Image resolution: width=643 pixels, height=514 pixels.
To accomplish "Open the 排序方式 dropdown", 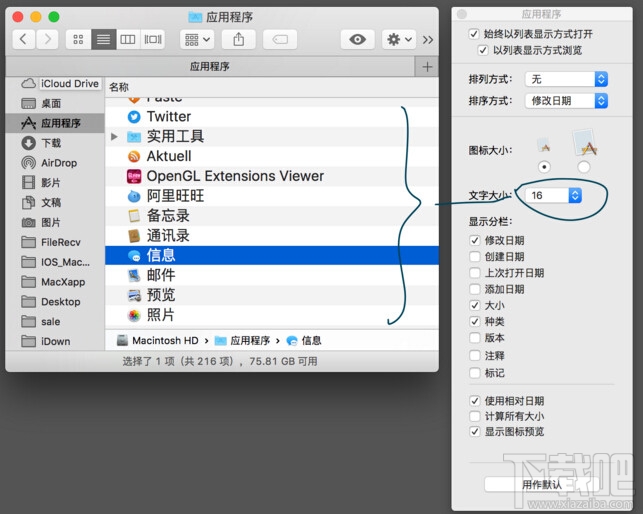I will [x=566, y=101].
